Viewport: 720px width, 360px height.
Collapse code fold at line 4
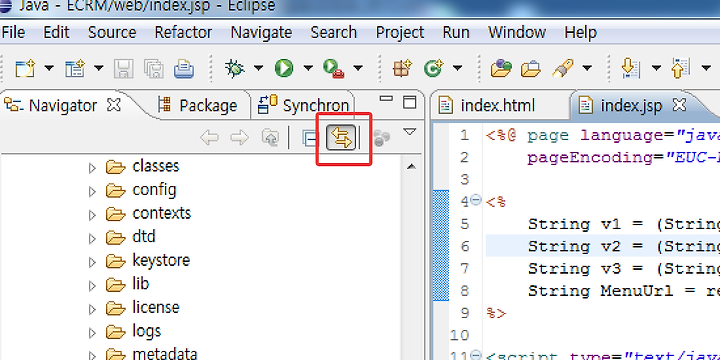(476, 200)
